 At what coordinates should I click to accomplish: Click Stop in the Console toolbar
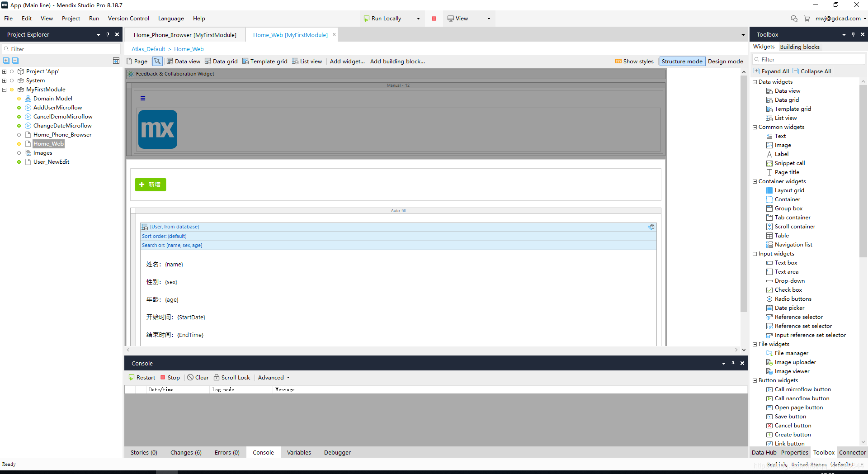(x=170, y=377)
